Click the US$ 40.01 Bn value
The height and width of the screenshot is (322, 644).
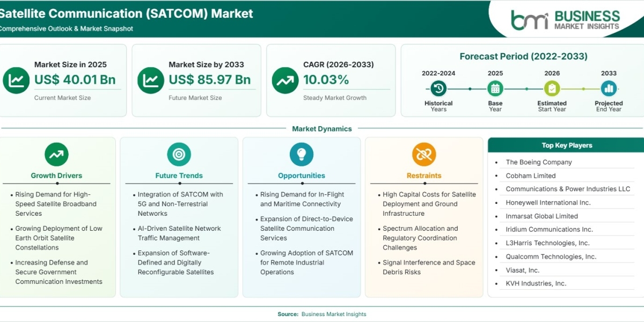(x=75, y=80)
